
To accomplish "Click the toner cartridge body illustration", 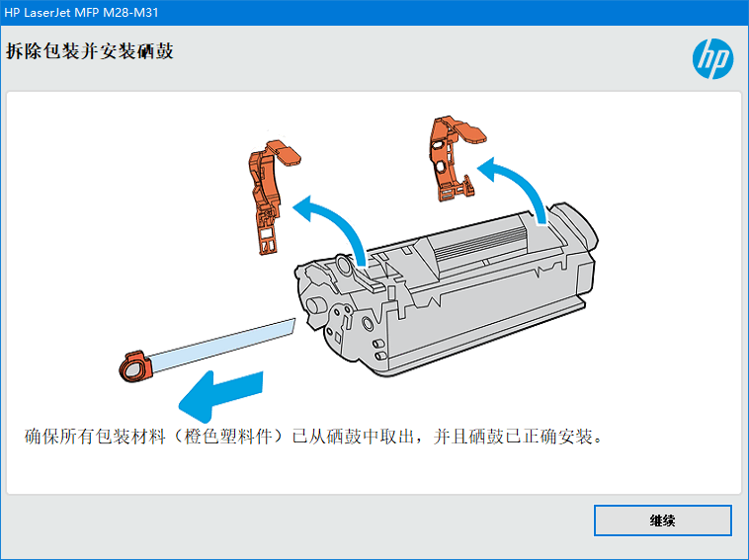I will point(447,291).
